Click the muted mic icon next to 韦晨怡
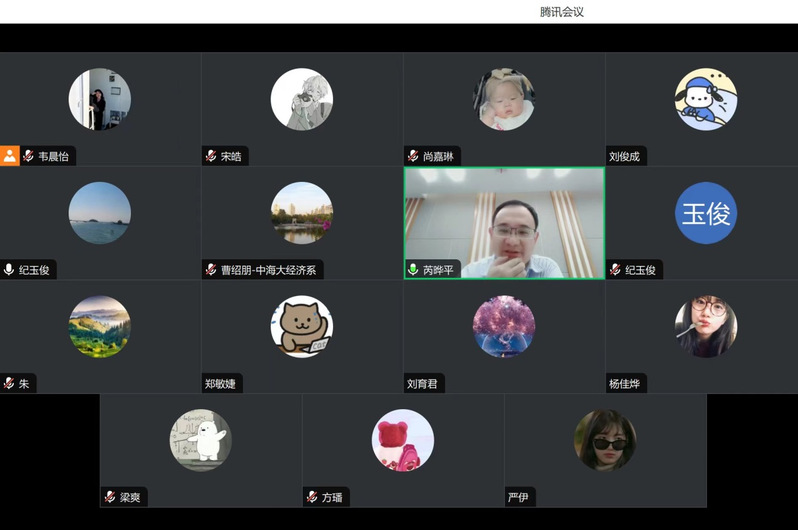 tap(29, 156)
